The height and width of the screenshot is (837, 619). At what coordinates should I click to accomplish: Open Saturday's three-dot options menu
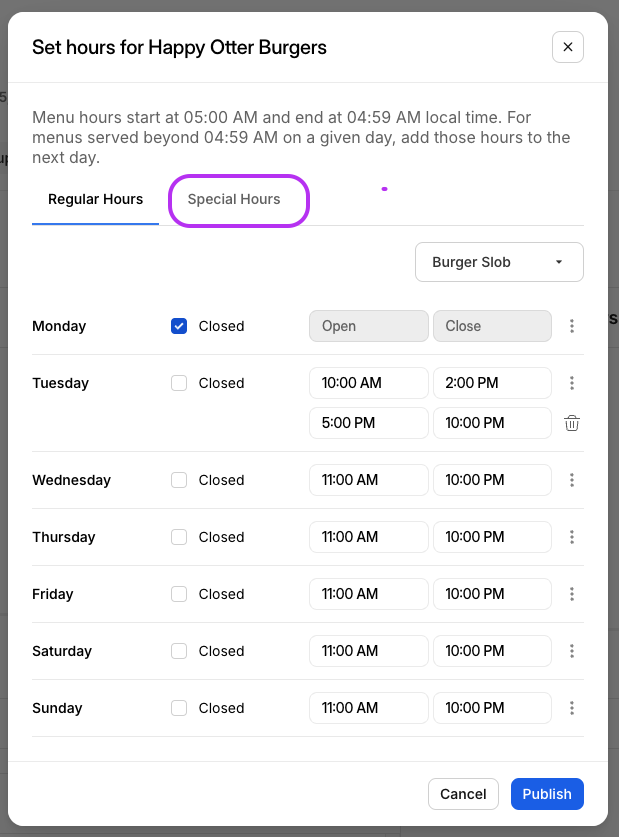pyautogui.click(x=572, y=651)
